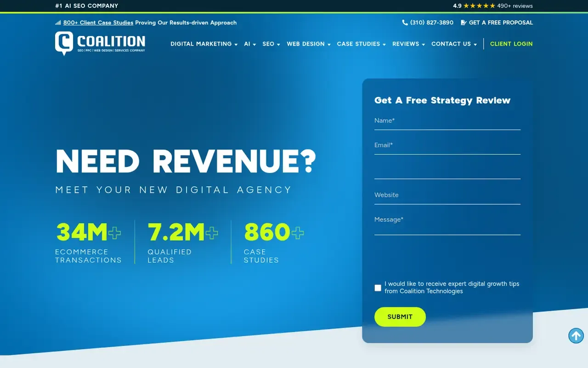Viewport: 588px width, 368px height.
Task: Click the 7.2M+ statistic
Action: 183,232
